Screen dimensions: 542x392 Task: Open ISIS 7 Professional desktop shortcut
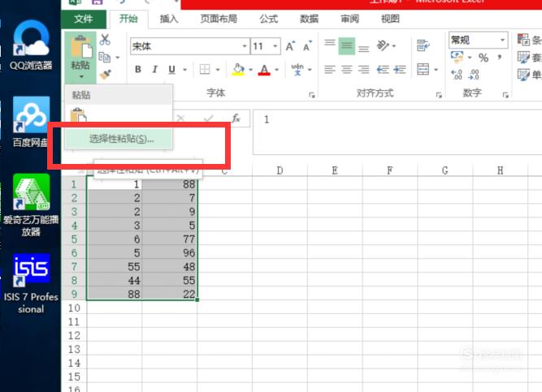[31, 284]
